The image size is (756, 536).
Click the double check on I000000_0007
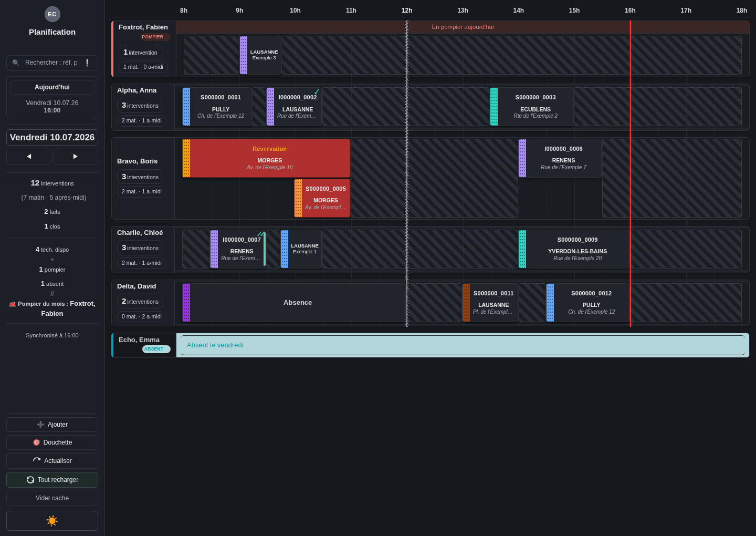click(260, 234)
